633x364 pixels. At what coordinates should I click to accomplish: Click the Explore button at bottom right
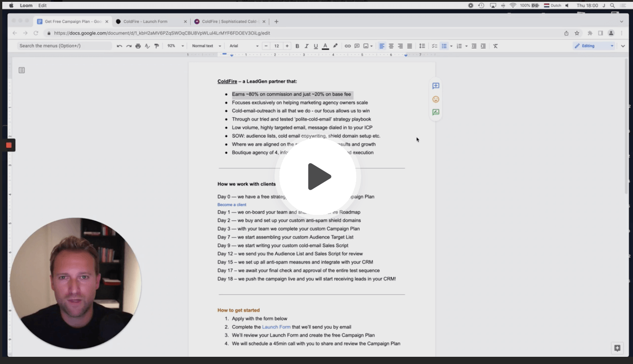pyautogui.click(x=617, y=348)
